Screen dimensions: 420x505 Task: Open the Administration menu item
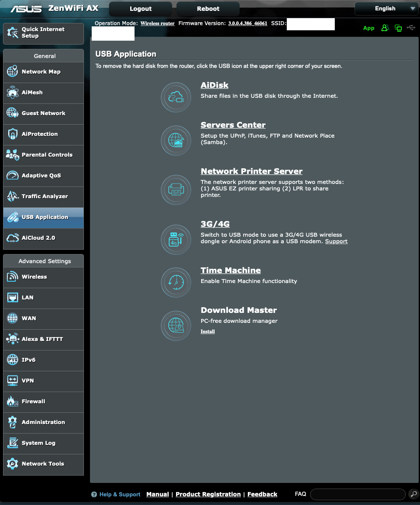coord(43,422)
